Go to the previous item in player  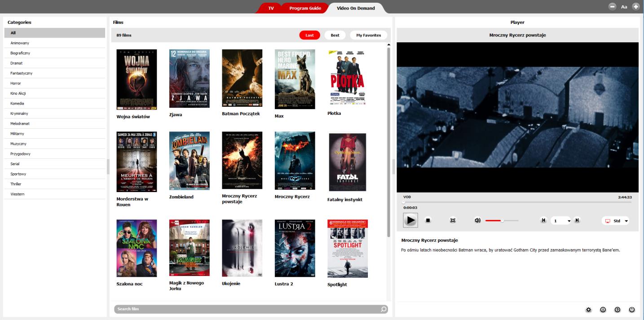(543, 220)
